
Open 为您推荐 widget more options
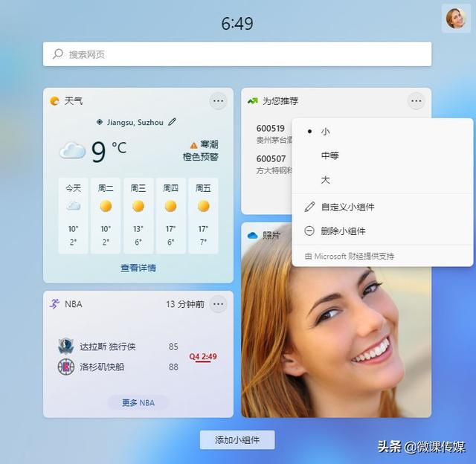click(x=416, y=100)
